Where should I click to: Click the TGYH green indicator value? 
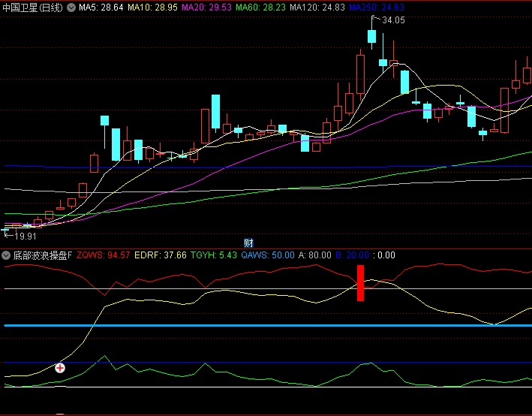point(214,255)
